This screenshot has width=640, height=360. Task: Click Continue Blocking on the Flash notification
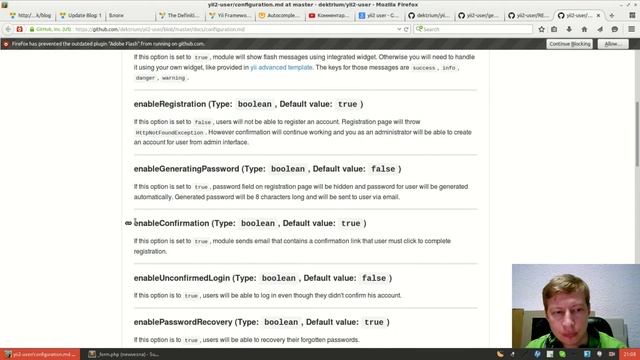point(569,44)
